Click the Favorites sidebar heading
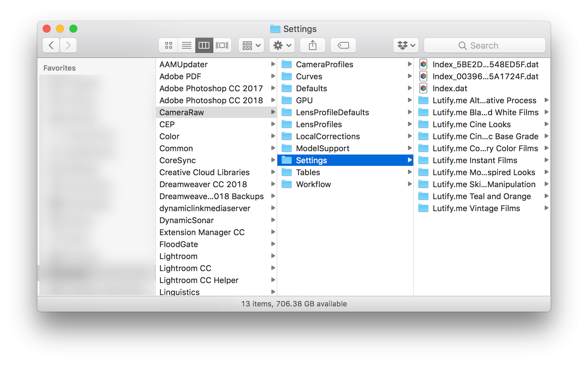Screen dimensions: 588x365 point(60,68)
